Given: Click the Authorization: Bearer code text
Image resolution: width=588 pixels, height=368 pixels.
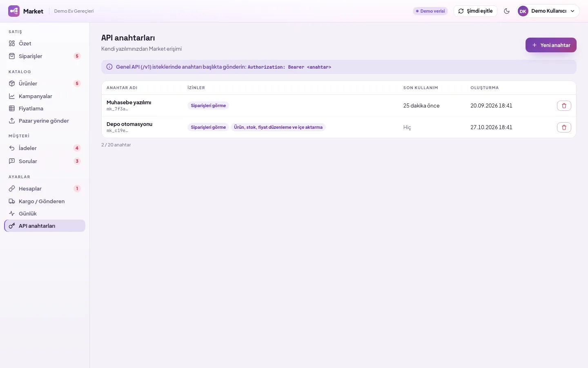Looking at the screenshot, I should pos(289,67).
